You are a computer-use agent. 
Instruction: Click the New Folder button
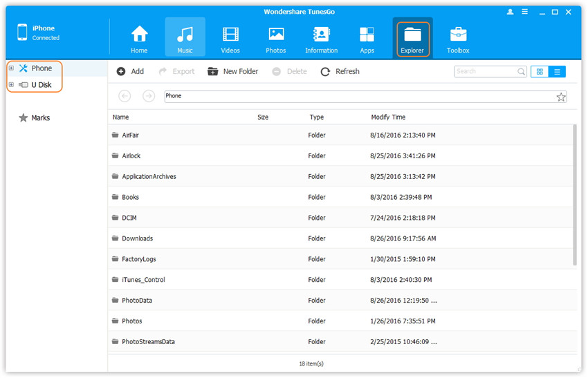232,71
